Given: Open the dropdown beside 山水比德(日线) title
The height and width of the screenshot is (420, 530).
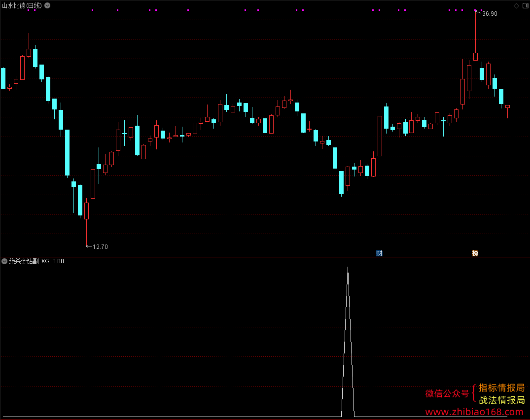Looking at the screenshot, I should pyautogui.click(x=48, y=5).
